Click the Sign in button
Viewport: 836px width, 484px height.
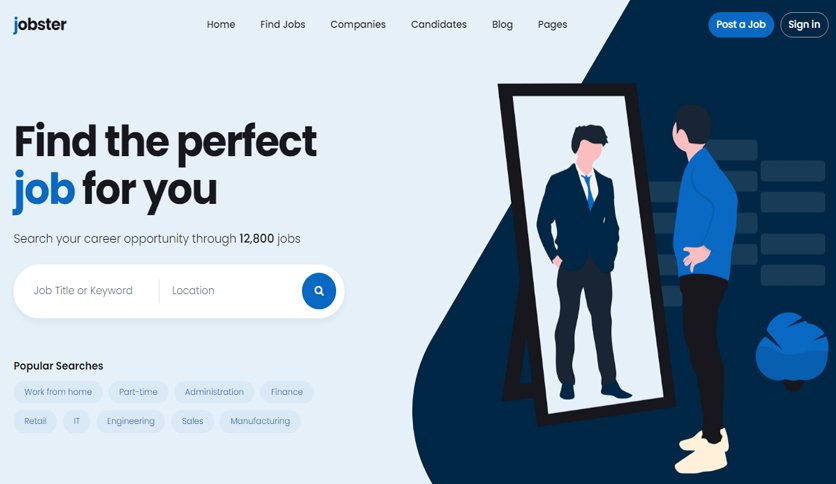pos(804,25)
